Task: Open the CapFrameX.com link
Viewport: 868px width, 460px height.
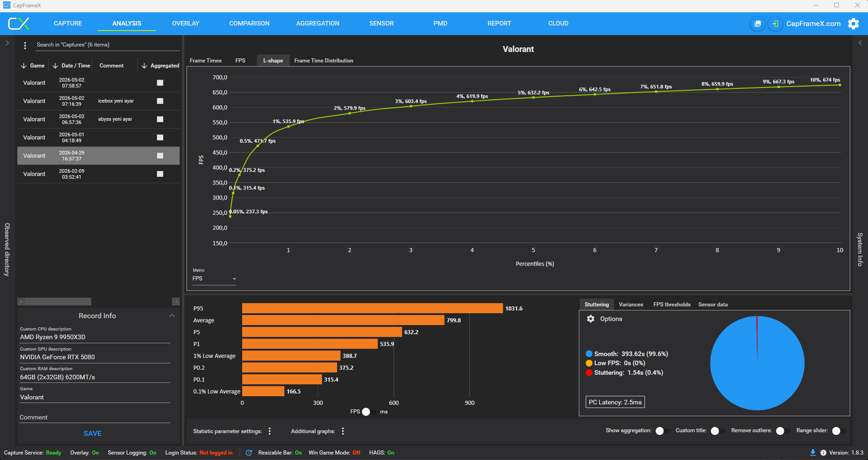Action: pyautogui.click(x=813, y=24)
